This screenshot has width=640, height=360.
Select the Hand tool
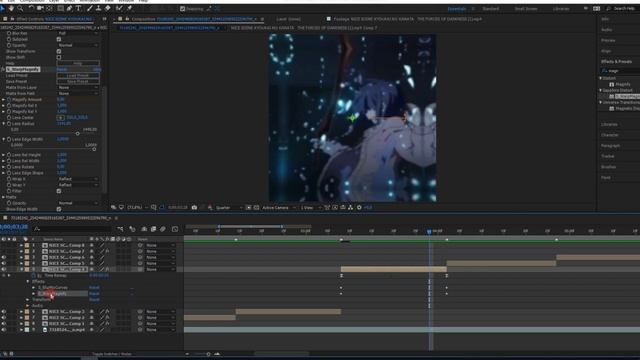click(11, 8)
